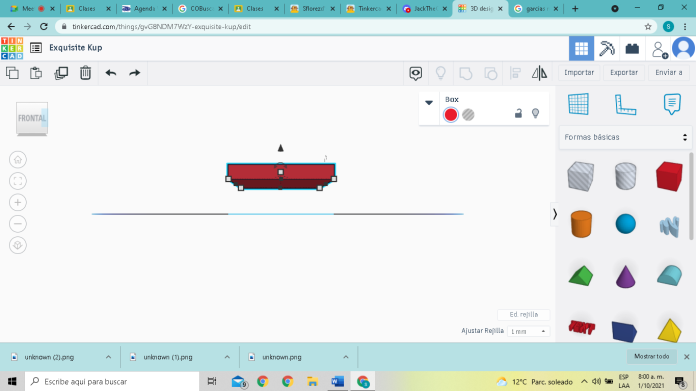Screen dimensions: 696x391
Task: Pick the red Box shape
Action: 669,176
